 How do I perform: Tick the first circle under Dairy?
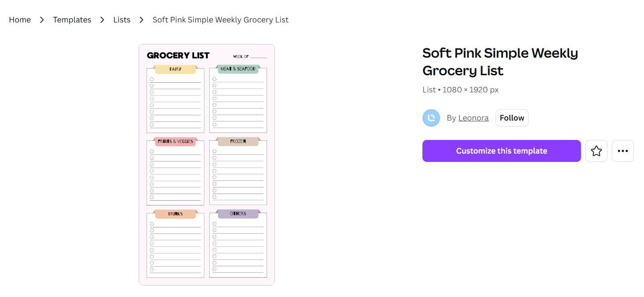tap(152, 79)
